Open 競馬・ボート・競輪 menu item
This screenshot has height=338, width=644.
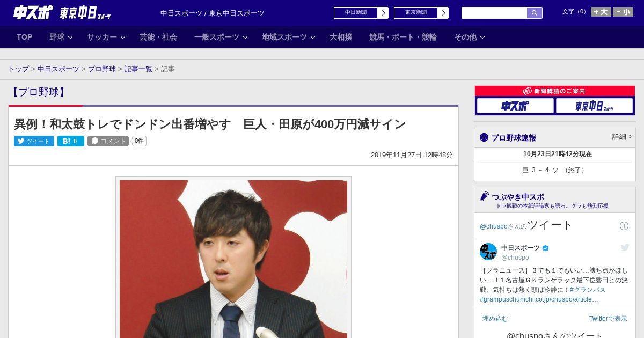click(x=403, y=37)
